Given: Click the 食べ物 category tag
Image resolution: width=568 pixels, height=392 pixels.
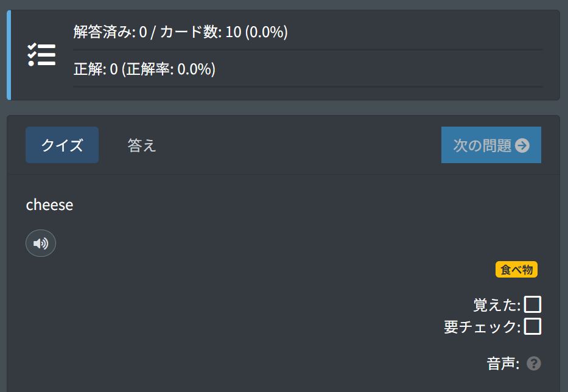Looking at the screenshot, I should pyautogui.click(x=516, y=270).
